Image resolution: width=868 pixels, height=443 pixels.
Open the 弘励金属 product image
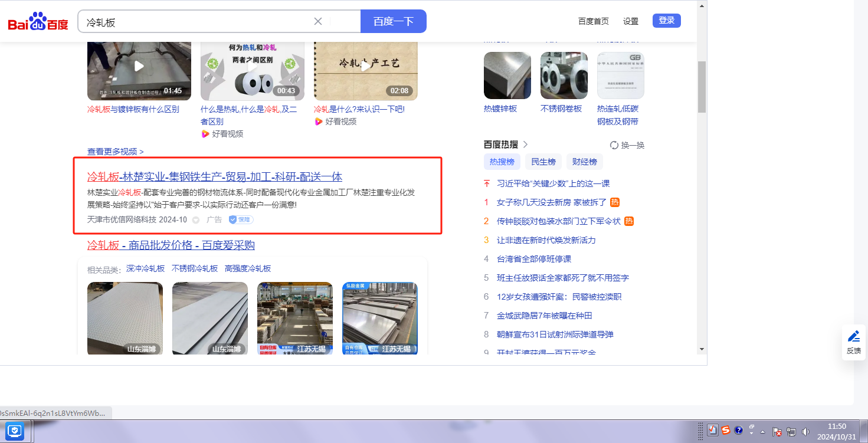click(380, 319)
